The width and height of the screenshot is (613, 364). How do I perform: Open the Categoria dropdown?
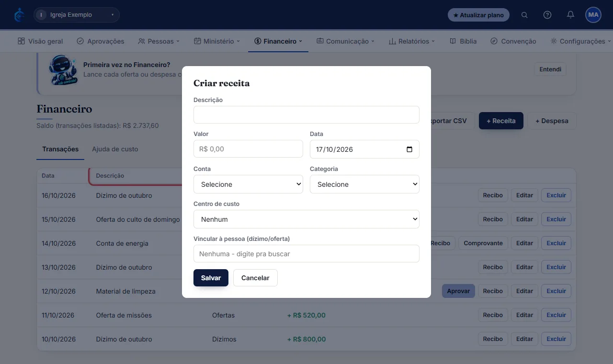(x=364, y=184)
